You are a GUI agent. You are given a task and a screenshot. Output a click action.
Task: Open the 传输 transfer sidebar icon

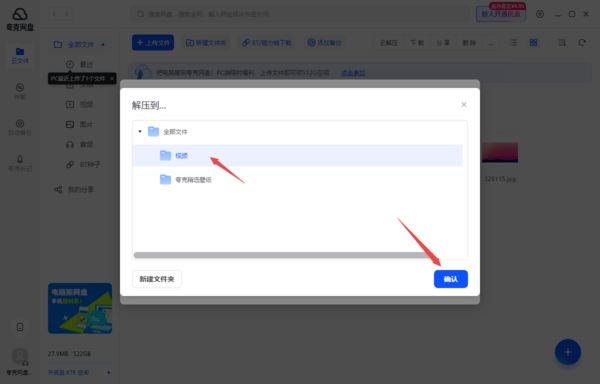[20, 91]
